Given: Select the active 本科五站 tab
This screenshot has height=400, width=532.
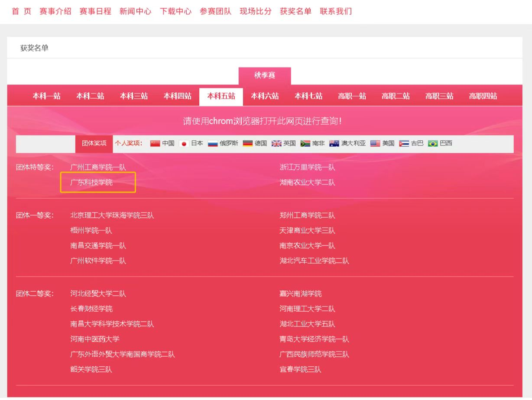Looking at the screenshot, I should click(x=221, y=97).
